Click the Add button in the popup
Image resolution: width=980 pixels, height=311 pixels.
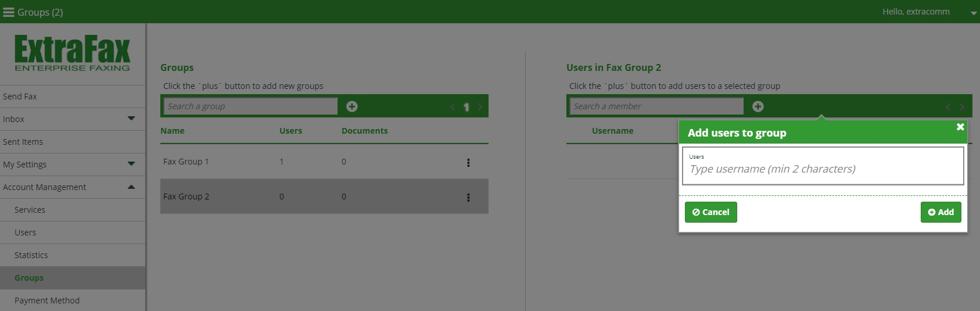coord(941,212)
